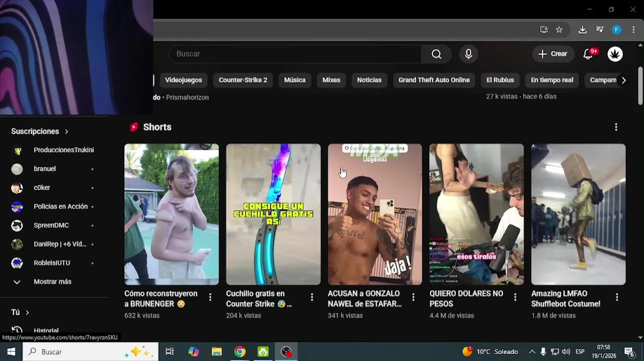Viewport: 644px width, 361px height.
Task: Select the Videojuegos filter chip
Action: [184, 80]
